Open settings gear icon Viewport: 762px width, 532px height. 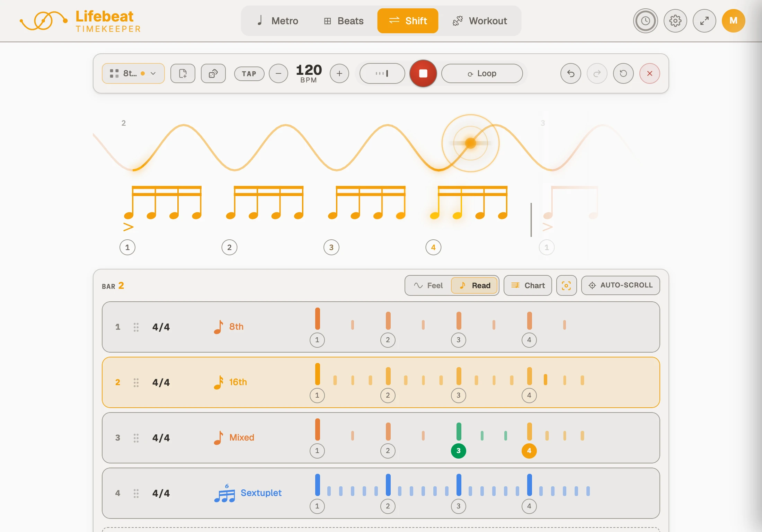[675, 21]
